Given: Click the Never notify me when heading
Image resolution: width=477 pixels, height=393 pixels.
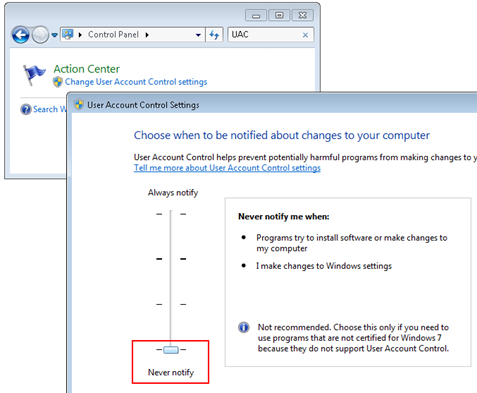Looking at the screenshot, I should 284,217.
